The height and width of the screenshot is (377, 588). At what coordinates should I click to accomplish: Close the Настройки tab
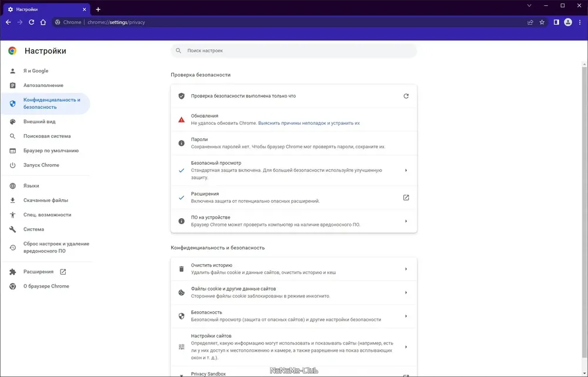(84, 9)
